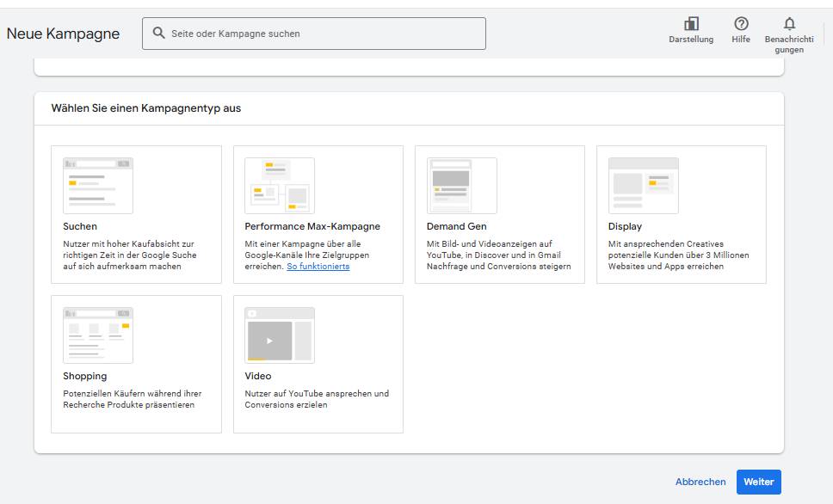Click the Display campaign illustration
The width and height of the screenshot is (833, 504).
pyautogui.click(x=644, y=186)
